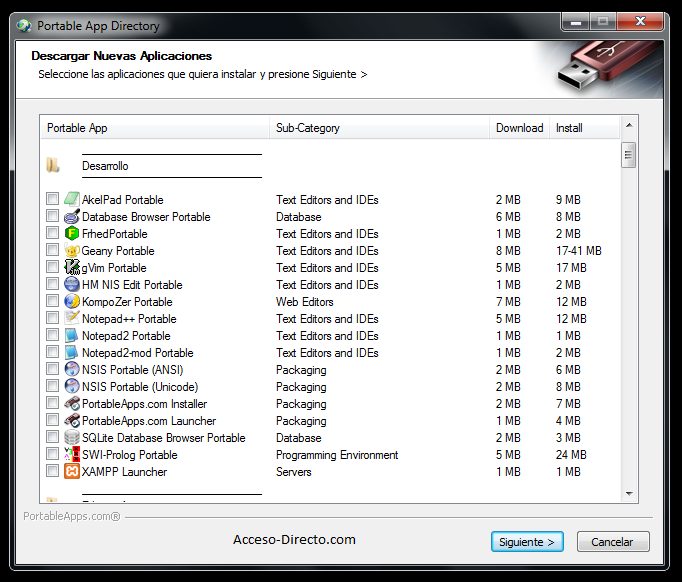Click the HM NIS Edit Portable icon
This screenshot has width=682, height=582.
pos(72,284)
